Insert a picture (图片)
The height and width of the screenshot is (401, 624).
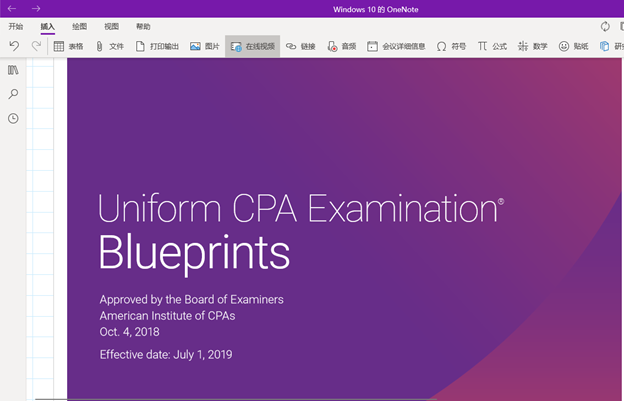(x=205, y=47)
